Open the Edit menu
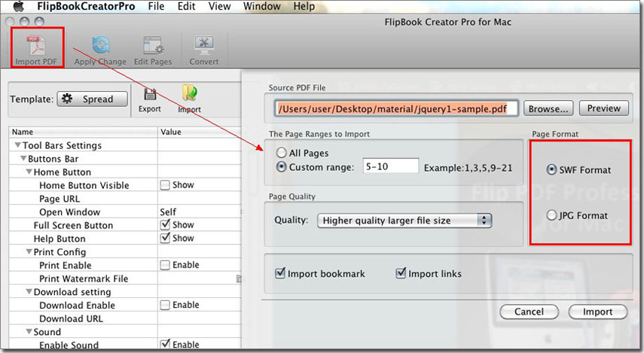 pos(187,6)
